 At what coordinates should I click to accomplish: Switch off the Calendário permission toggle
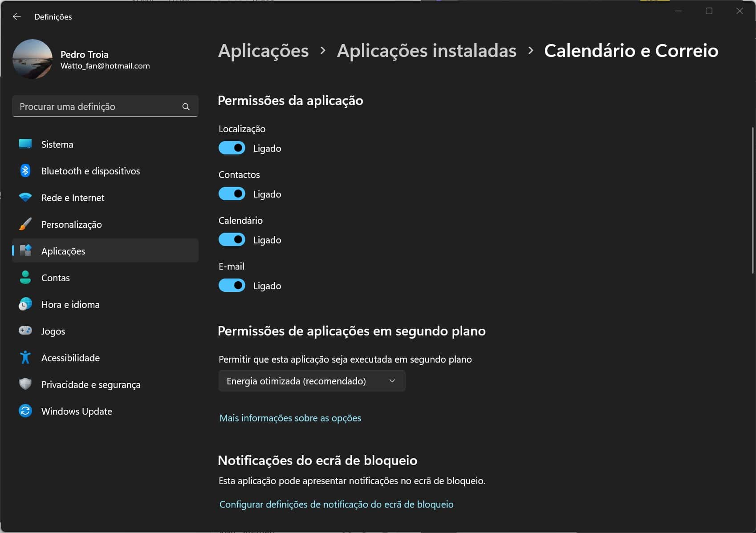[x=232, y=240]
